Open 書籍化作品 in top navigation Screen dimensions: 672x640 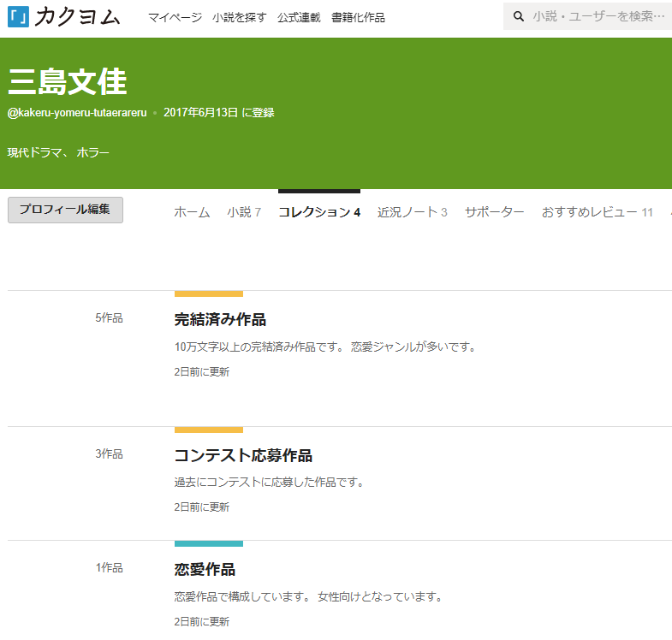358,18
